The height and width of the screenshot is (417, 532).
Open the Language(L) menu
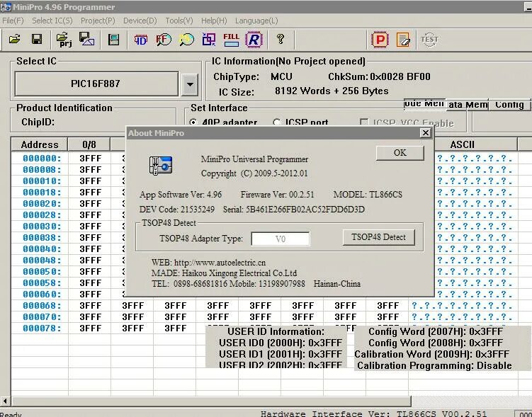click(x=256, y=21)
